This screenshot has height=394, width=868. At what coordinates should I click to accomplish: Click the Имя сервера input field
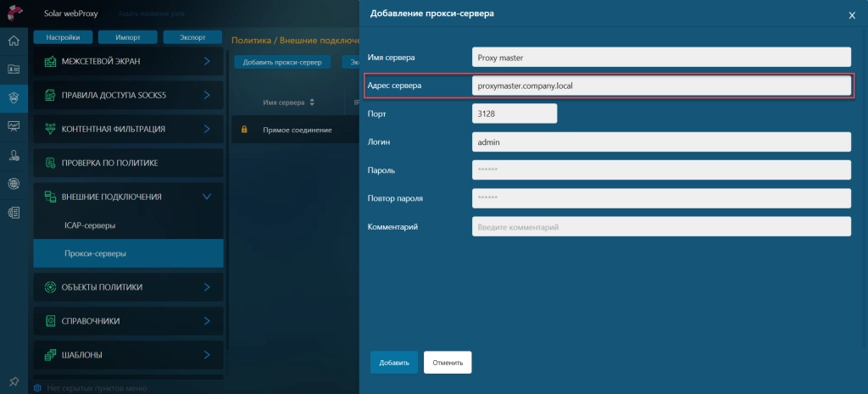pyautogui.click(x=661, y=58)
